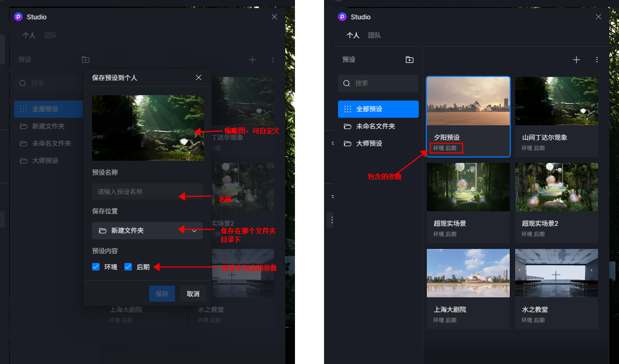The image size is (619, 364).
Task: Open 新建文件夹 in left window sidebar
Action: coord(48,126)
